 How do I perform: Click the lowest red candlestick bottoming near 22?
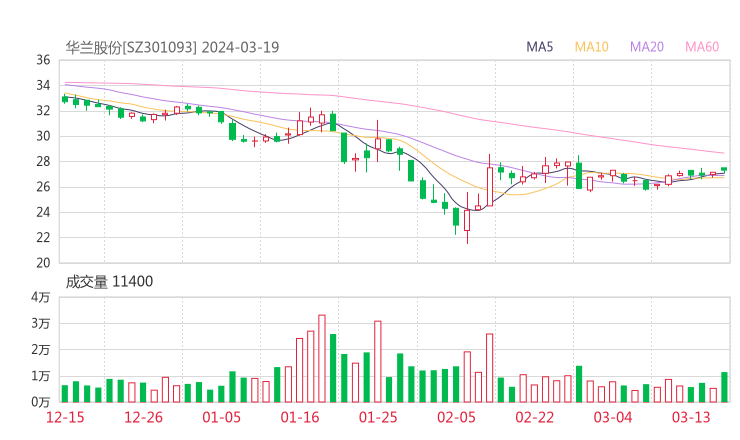467,218
